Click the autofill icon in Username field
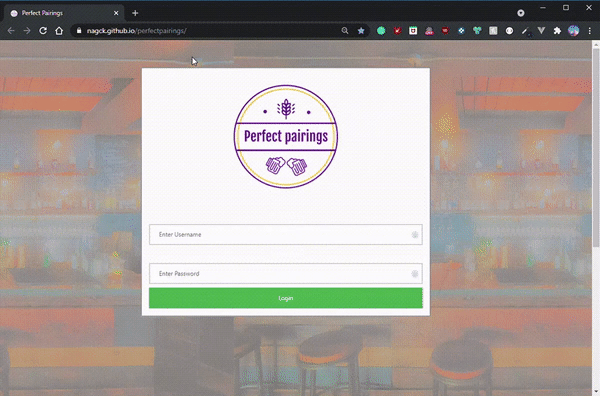 tap(415, 235)
